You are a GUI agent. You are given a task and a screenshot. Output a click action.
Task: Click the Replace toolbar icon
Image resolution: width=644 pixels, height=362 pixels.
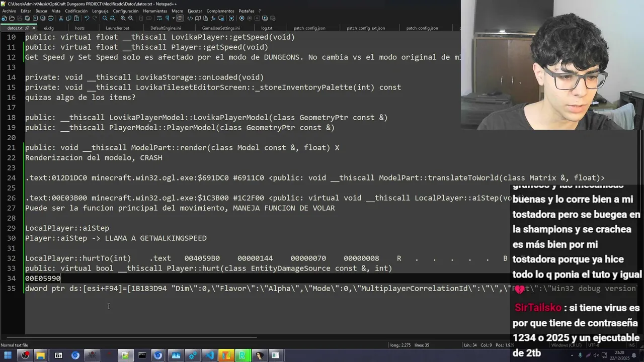pos(113,18)
